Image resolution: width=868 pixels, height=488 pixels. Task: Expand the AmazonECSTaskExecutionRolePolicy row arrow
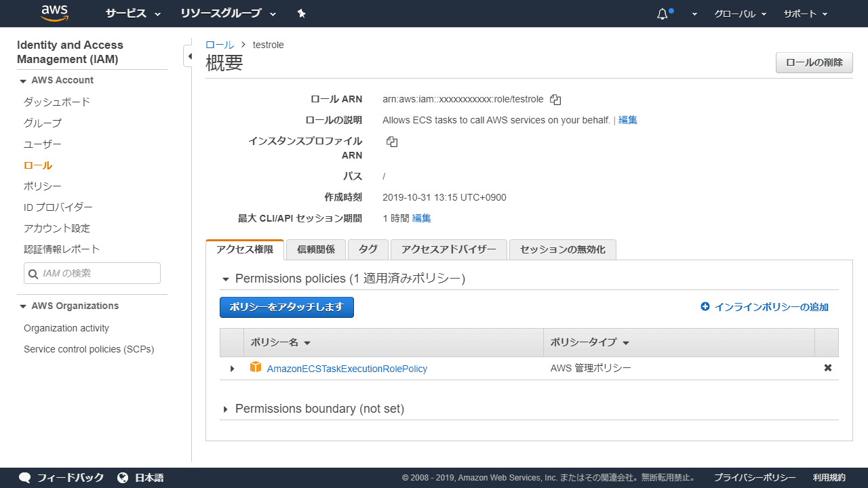232,369
